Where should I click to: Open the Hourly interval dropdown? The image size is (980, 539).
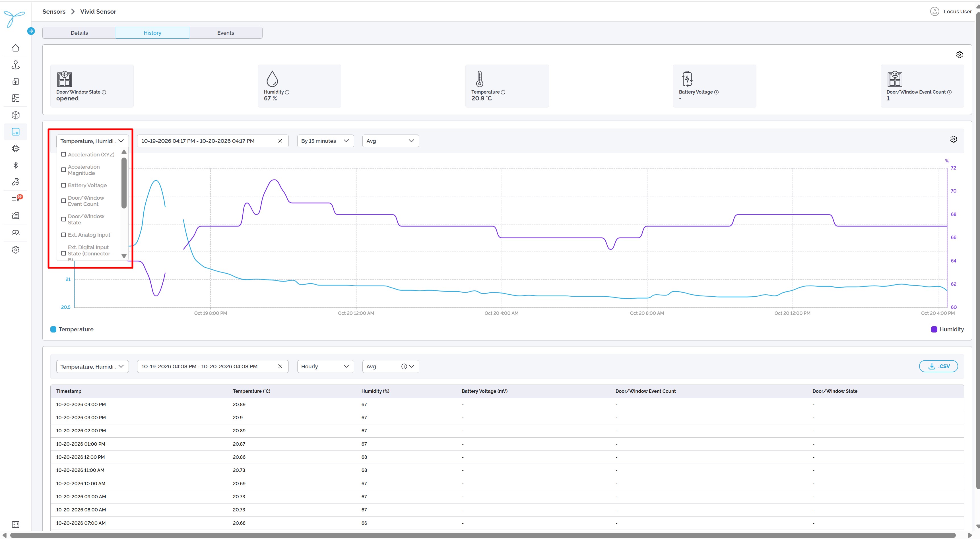[325, 366]
